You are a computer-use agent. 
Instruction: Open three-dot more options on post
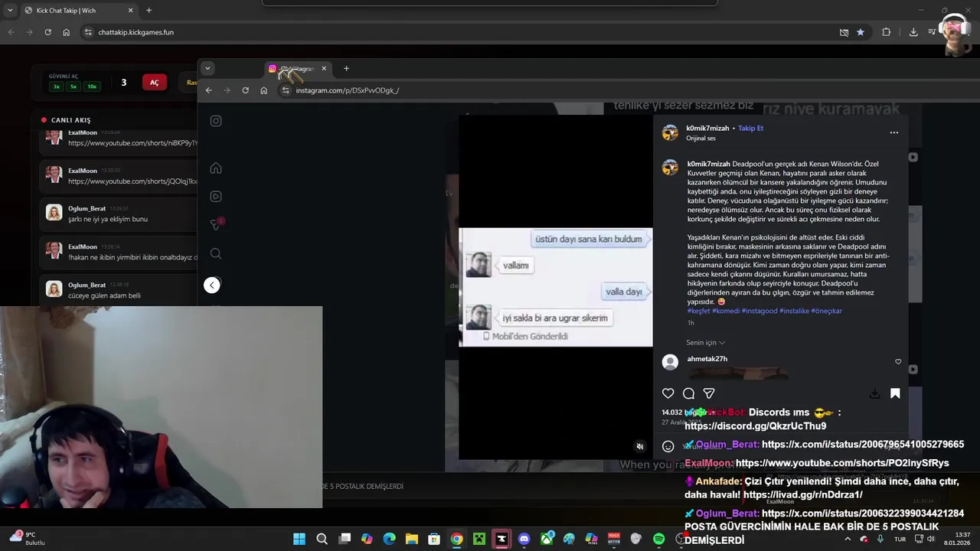[893, 132]
